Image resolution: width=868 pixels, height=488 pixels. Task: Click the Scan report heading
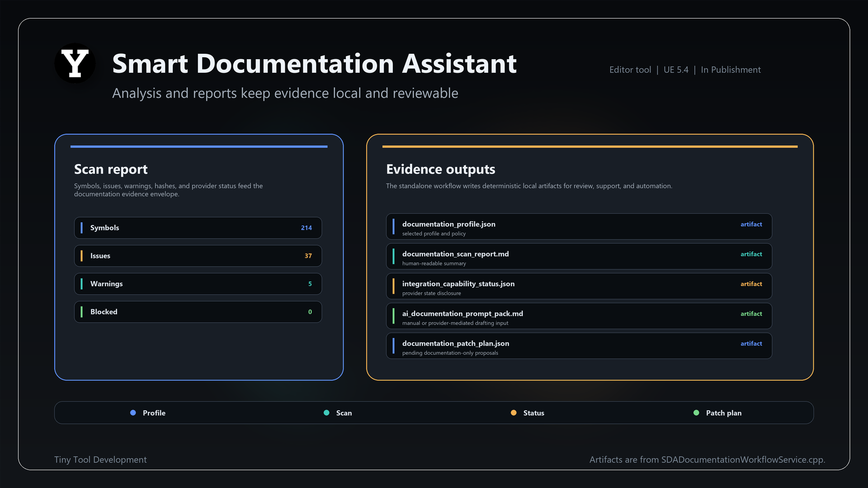[111, 169]
